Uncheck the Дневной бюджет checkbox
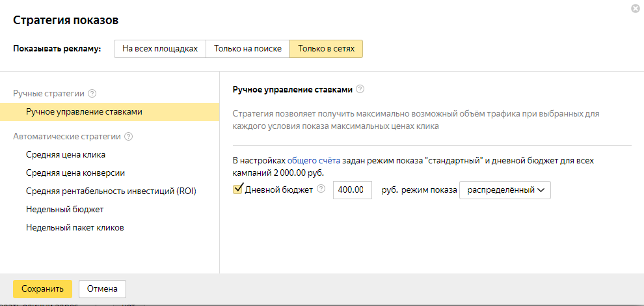The height and width of the screenshot is (306, 644). pyautogui.click(x=237, y=189)
